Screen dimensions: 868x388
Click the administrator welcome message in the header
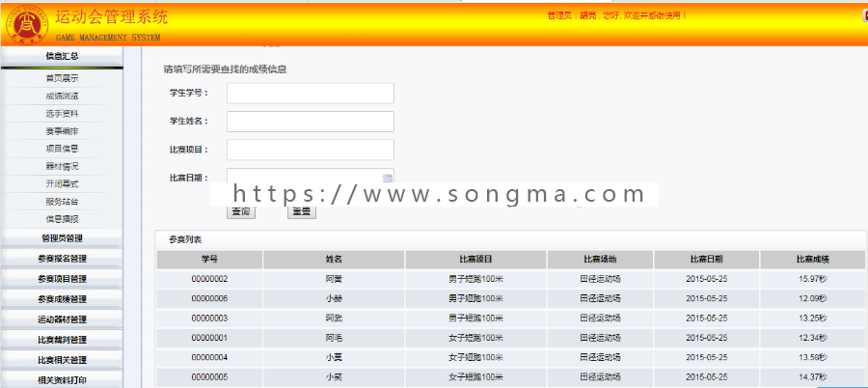(616, 15)
